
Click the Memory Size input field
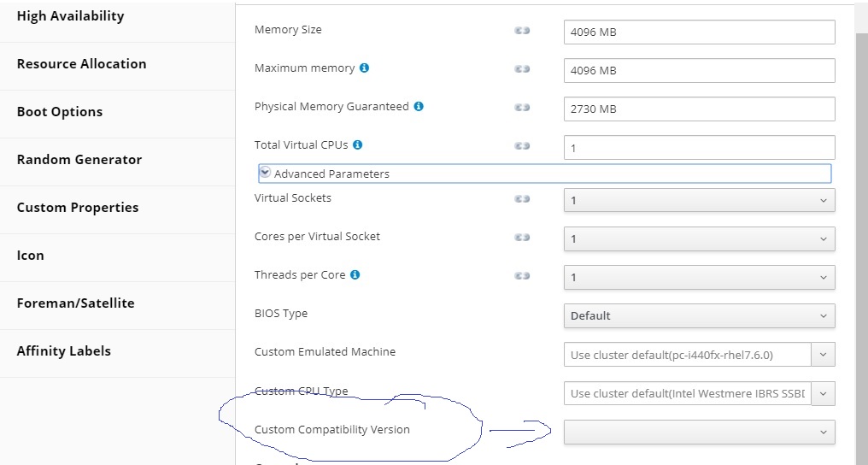pyautogui.click(x=699, y=32)
